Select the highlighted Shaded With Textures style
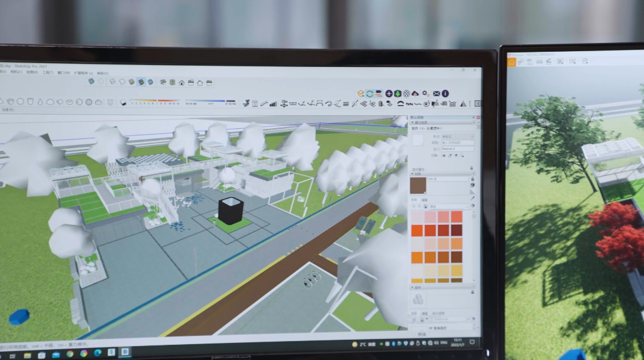The width and height of the screenshot is (644, 360). click(141, 82)
